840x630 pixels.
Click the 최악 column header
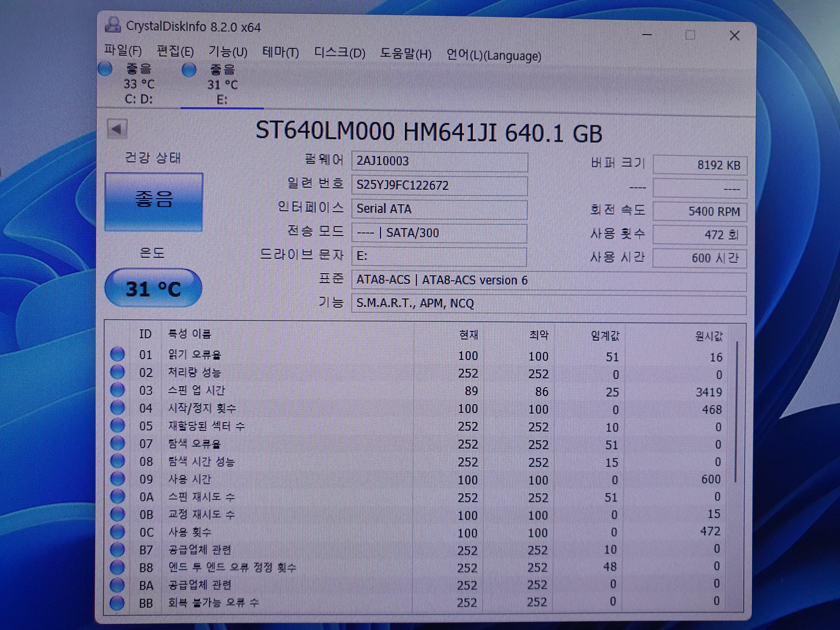(x=539, y=335)
